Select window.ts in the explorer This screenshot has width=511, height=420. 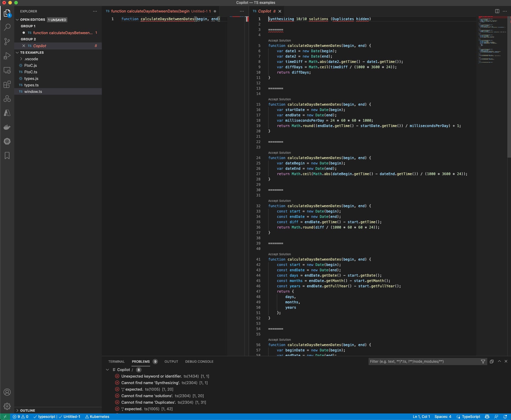click(x=58, y=91)
